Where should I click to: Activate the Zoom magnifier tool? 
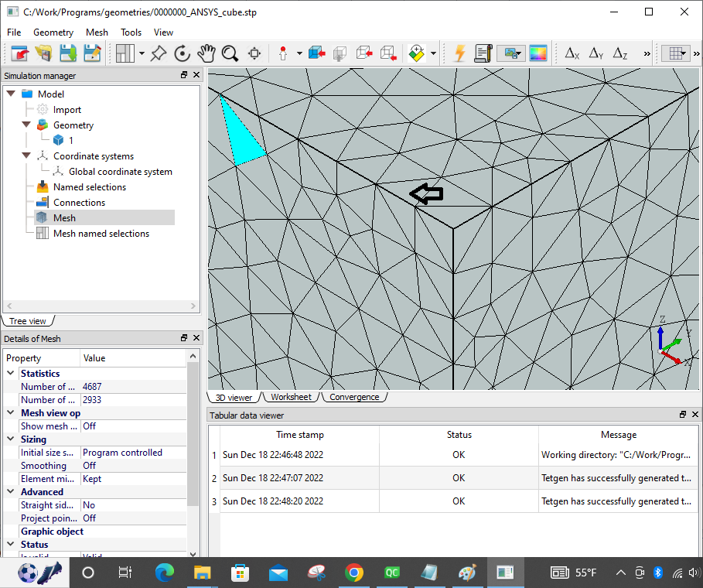[228, 53]
